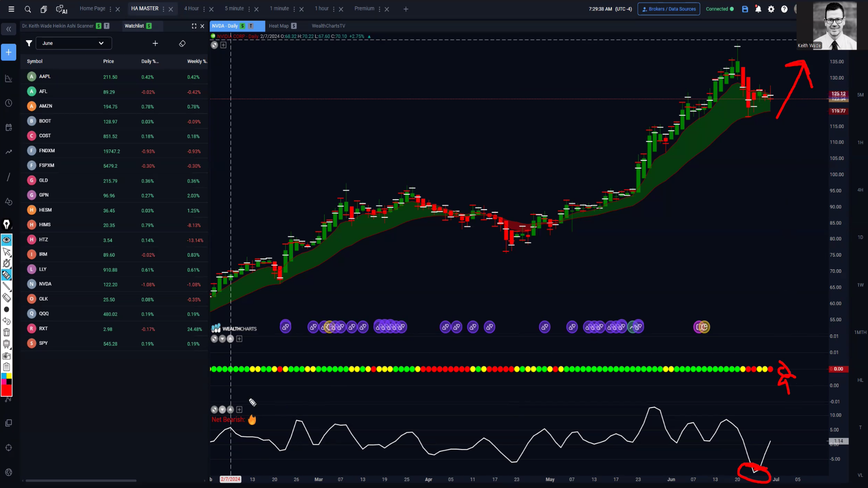Open options menu for 5 minute tab
This screenshot has height=488, width=868.
[x=249, y=9]
